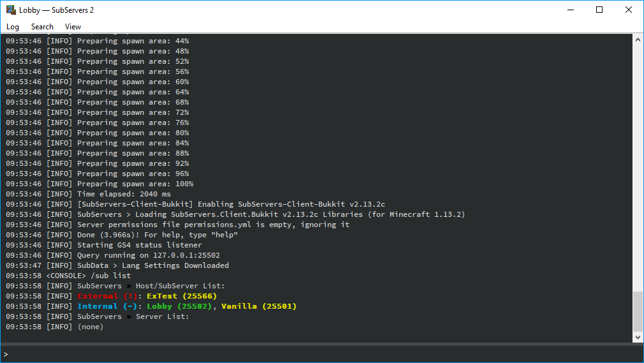
Task: Open the Search menu
Action: tap(42, 27)
